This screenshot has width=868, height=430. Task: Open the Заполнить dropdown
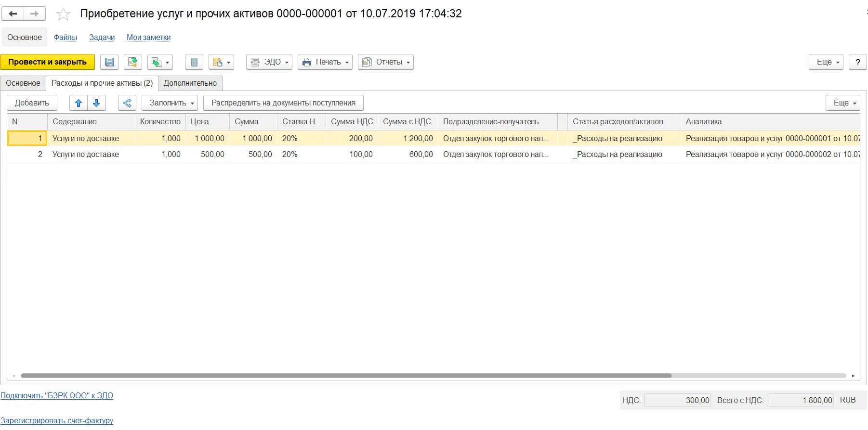pyautogui.click(x=170, y=103)
